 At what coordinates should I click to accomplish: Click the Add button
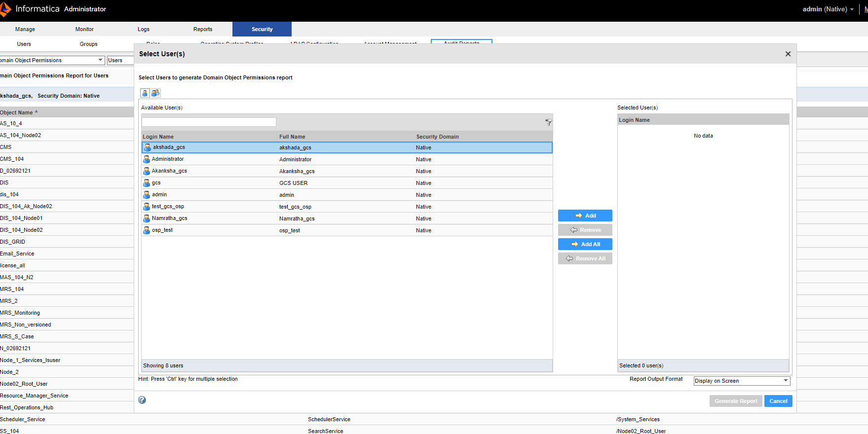(585, 216)
